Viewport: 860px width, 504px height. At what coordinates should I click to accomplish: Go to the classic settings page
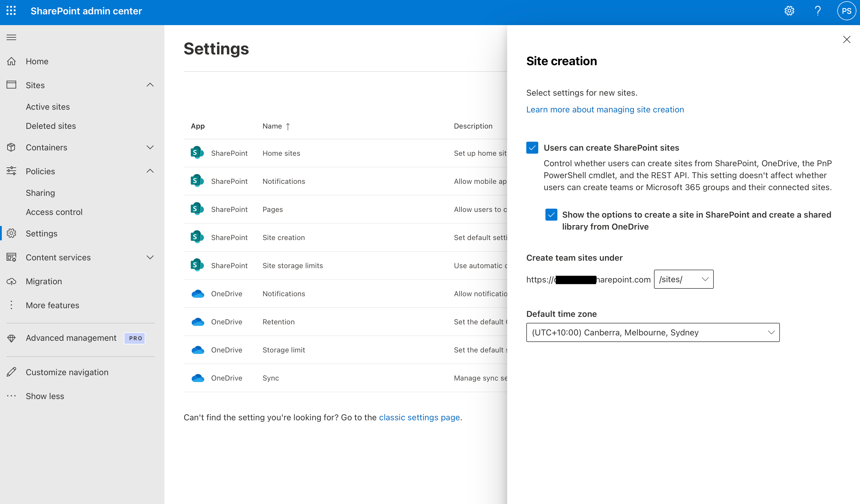420,417
